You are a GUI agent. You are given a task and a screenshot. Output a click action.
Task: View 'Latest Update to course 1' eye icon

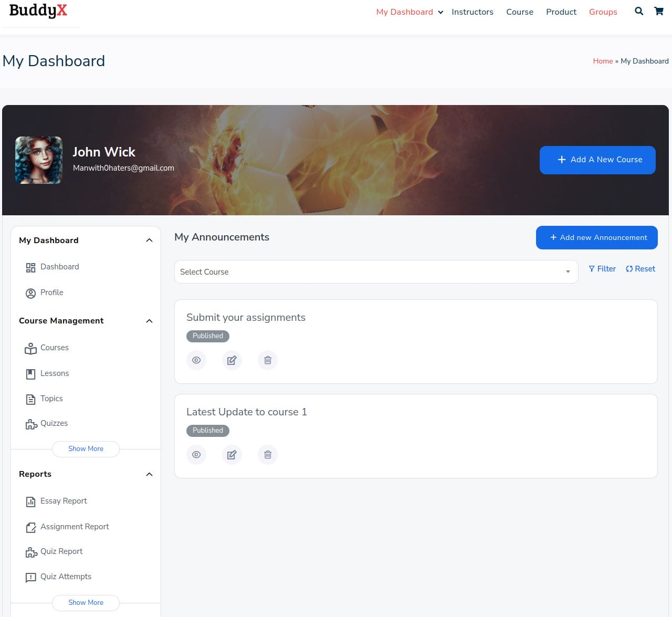(x=196, y=455)
